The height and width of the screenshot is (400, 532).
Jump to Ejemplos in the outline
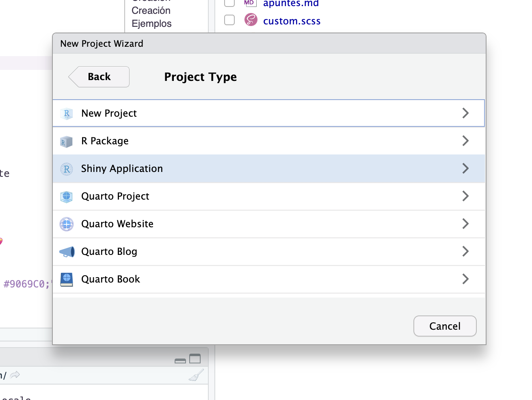(151, 24)
